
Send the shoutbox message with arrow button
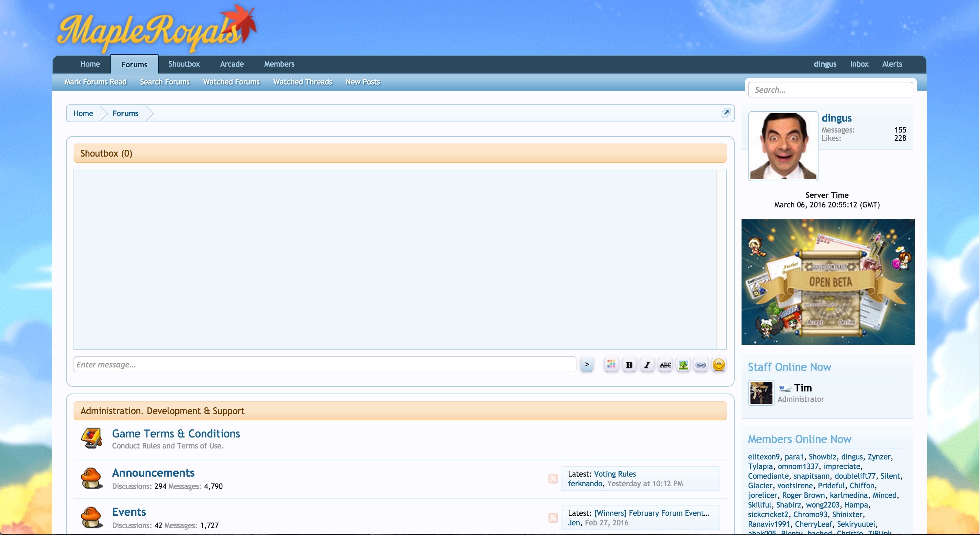pos(587,365)
